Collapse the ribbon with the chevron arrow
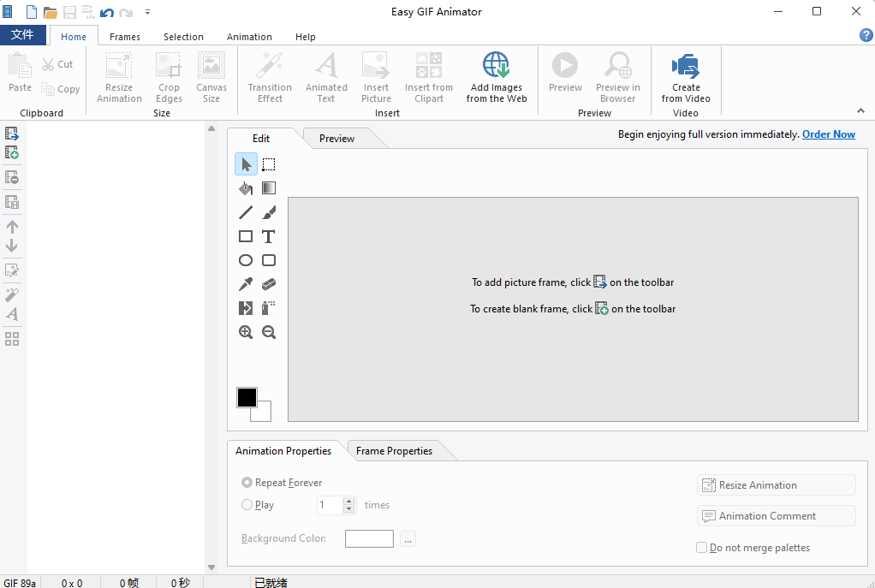This screenshot has height=588, width=875. pyautogui.click(x=860, y=110)
